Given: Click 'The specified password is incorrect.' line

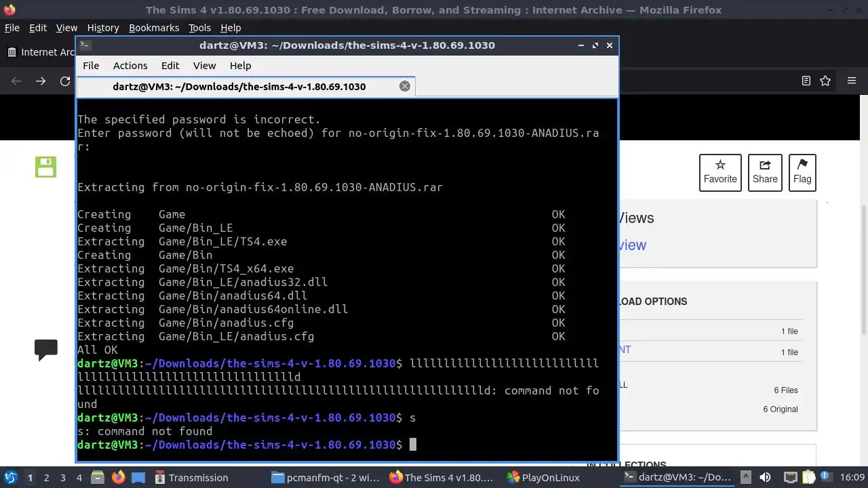Looking at the screenshot, I should [x=199, y=119].
